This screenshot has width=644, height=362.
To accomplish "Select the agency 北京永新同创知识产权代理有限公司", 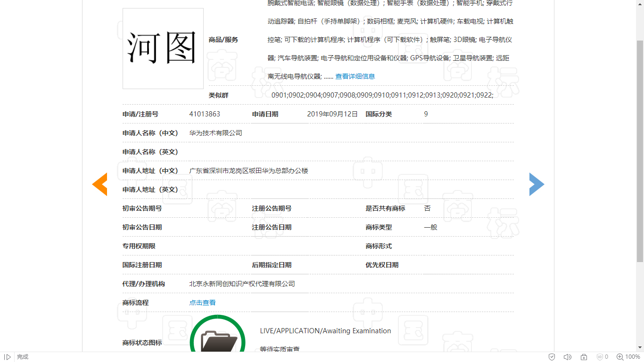I will 242,284.
